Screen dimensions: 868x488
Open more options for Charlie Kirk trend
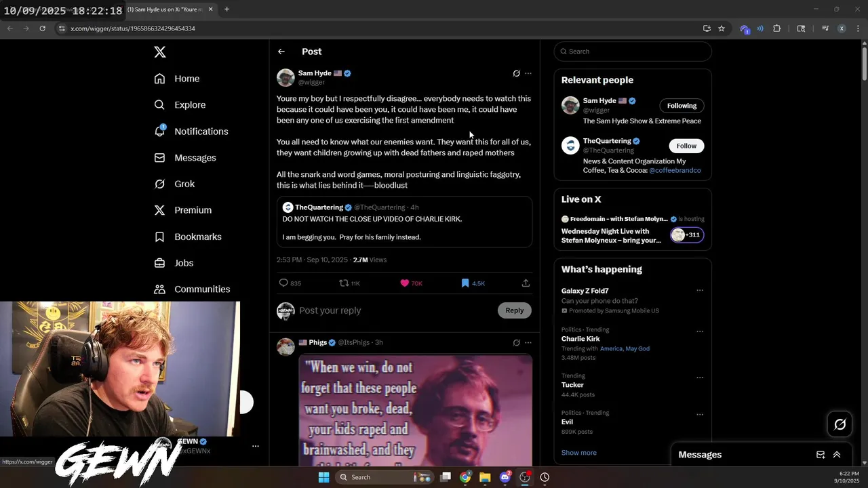coord(700,331)
